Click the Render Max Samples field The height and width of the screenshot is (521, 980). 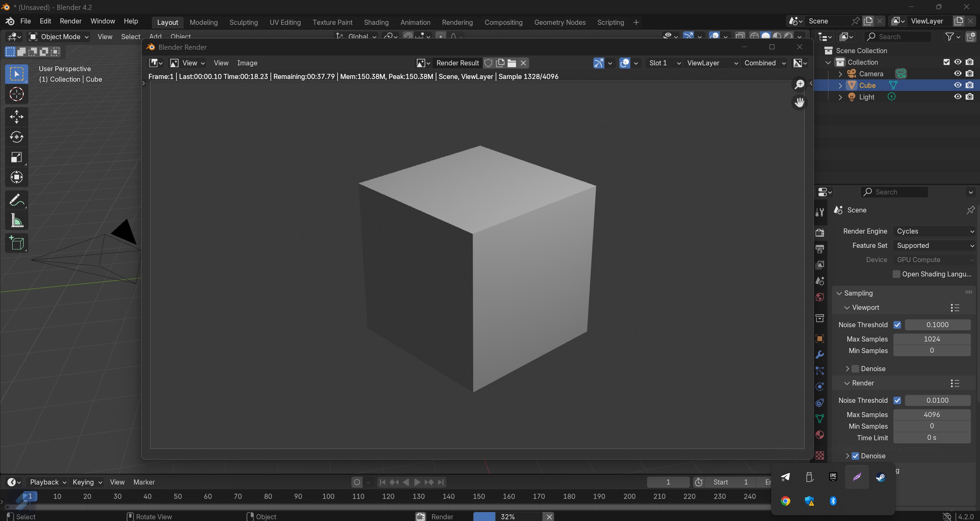(x=931, y=414)
